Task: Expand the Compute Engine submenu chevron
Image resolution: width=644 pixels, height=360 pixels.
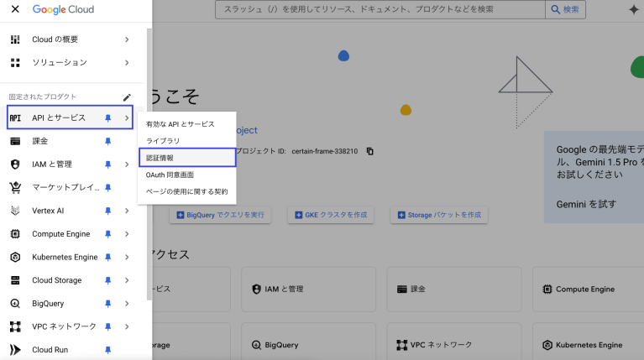Action: (127, 234)
